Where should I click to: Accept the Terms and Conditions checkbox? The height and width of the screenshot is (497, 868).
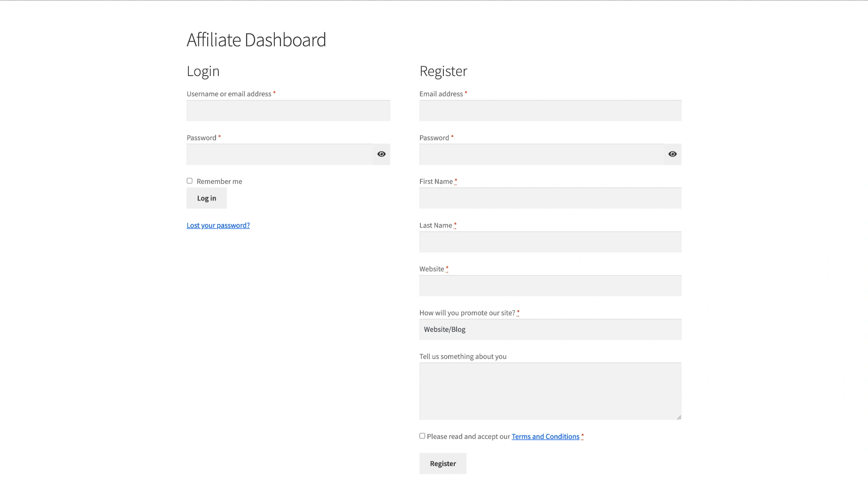(x=422, y=436)
